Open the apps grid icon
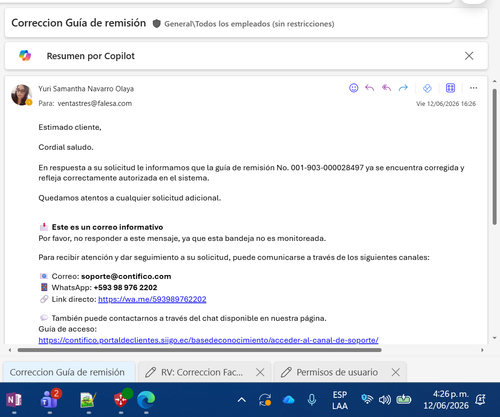This screenshot has height=417, width=500. point(450,88)
